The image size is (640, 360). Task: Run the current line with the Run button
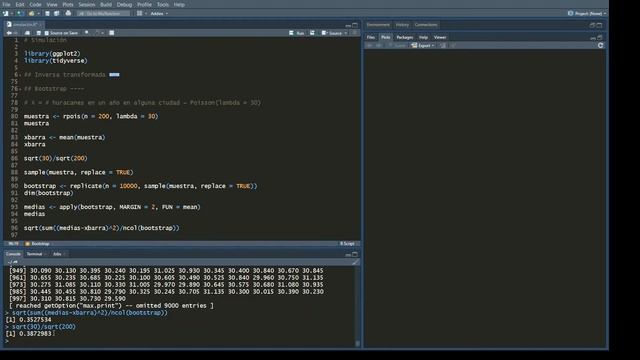[297, 33]
